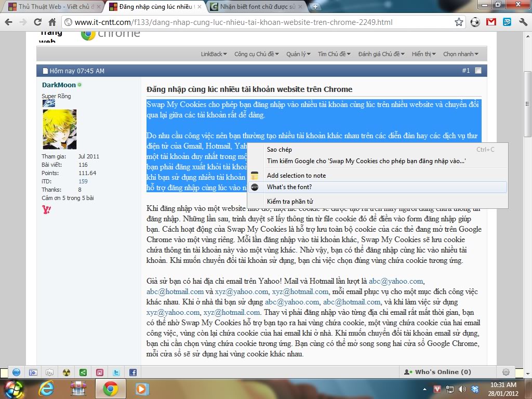Screen dimensions: 532x399
Task: Go back with the browser Back arrow
Action: coord(9,22)
